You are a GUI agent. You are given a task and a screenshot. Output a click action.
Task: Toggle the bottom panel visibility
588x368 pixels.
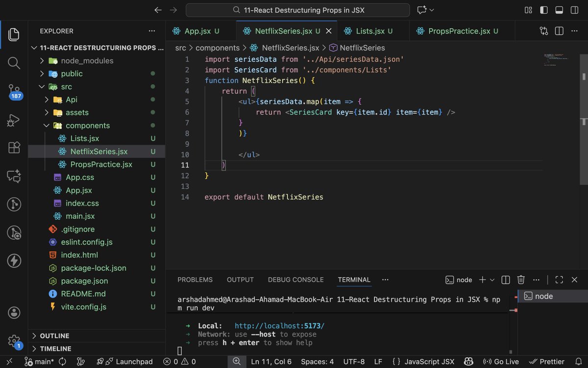pos(559,10)
